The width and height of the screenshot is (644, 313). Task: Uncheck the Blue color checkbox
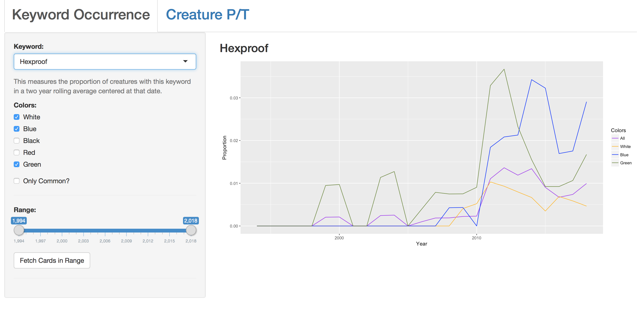[x=17, y=129]
